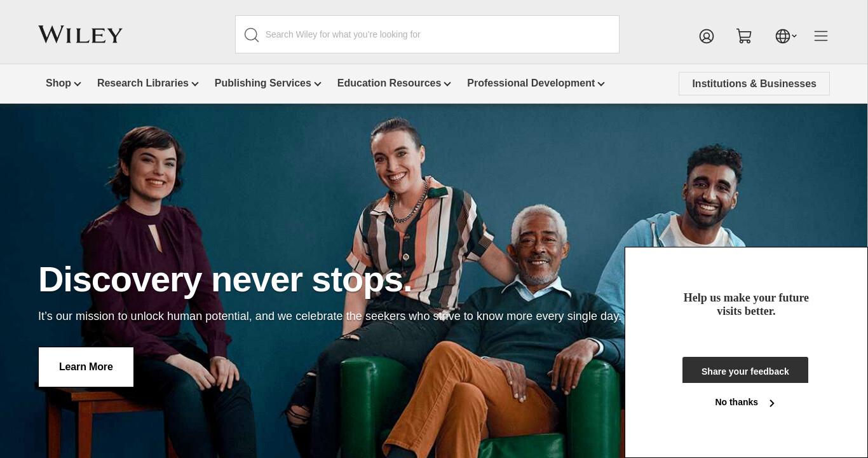The height and width of the screenshot is (458, 868).
Task: Focus the Search Wiley input field
Action: tap(427, 34)
